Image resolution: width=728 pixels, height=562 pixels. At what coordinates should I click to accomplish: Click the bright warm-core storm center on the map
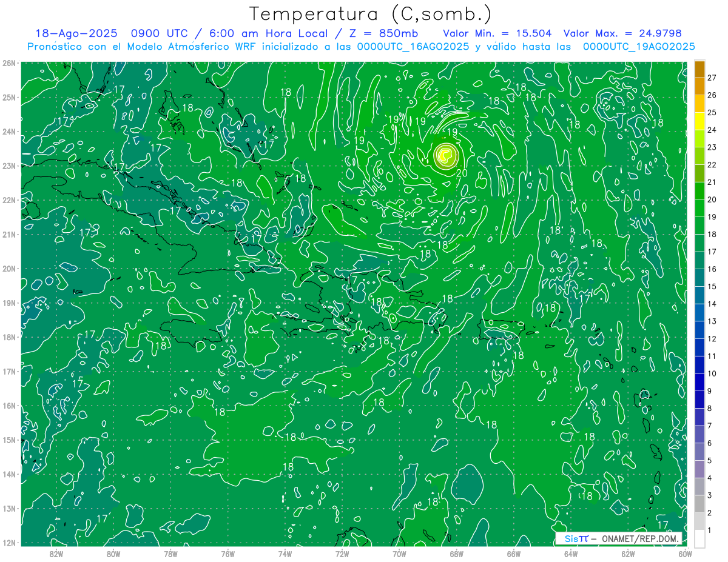445,156
